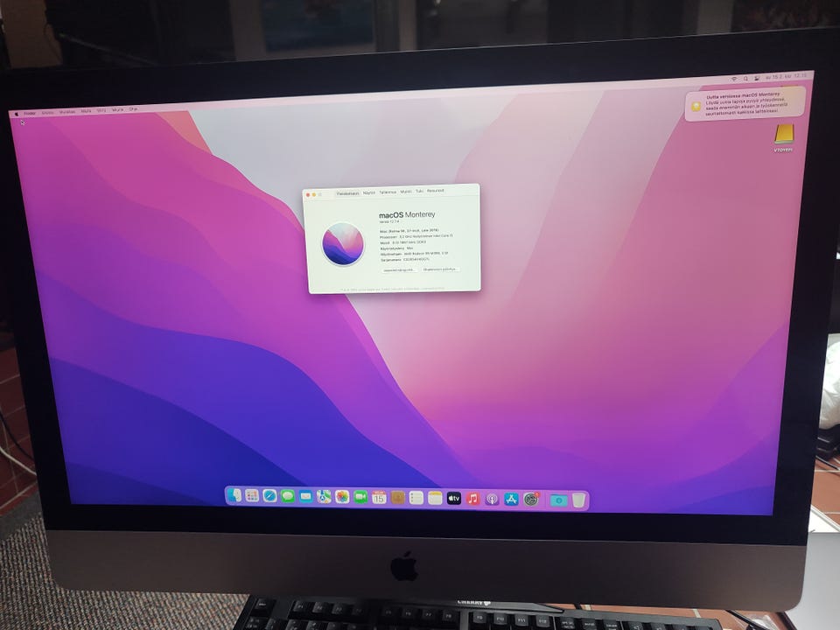The width and height of the screenshot is (840, 630).
Task: Launch the Apple TV app from the Dock
Action: point(454,498)
